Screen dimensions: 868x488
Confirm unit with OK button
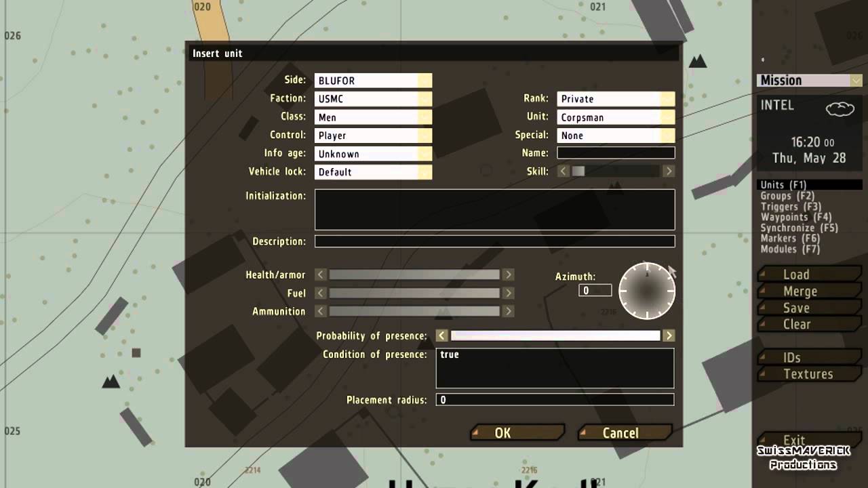517,432
